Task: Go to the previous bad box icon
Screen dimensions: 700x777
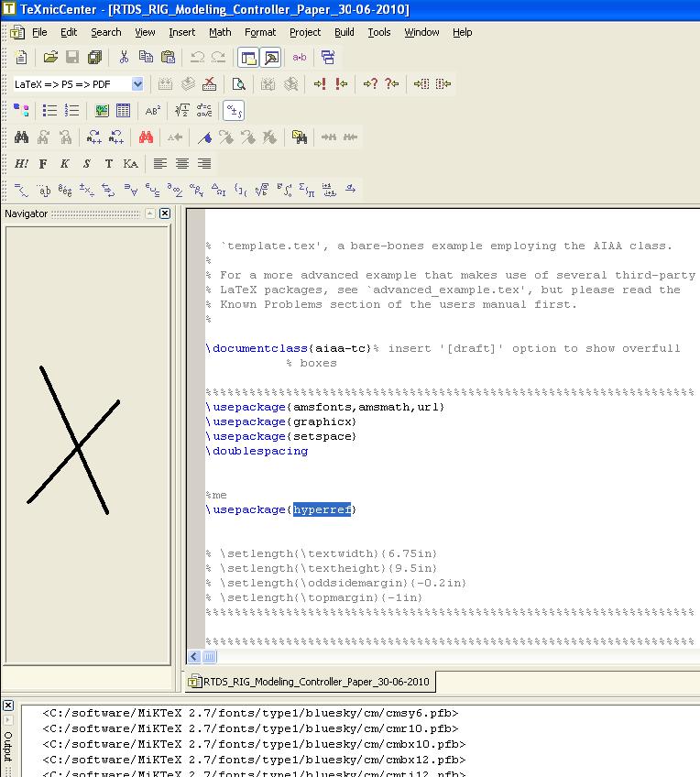Action: coord(443,84)
